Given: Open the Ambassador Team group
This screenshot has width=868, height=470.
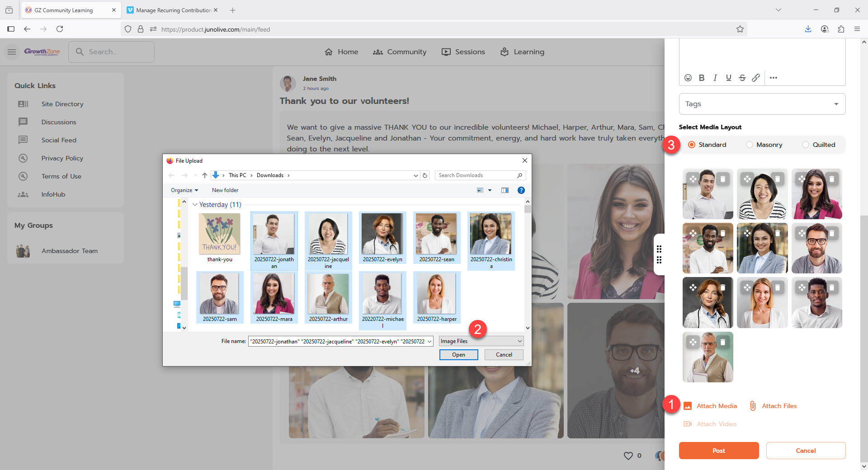Looking at the screenshot, I should point(70,251).
